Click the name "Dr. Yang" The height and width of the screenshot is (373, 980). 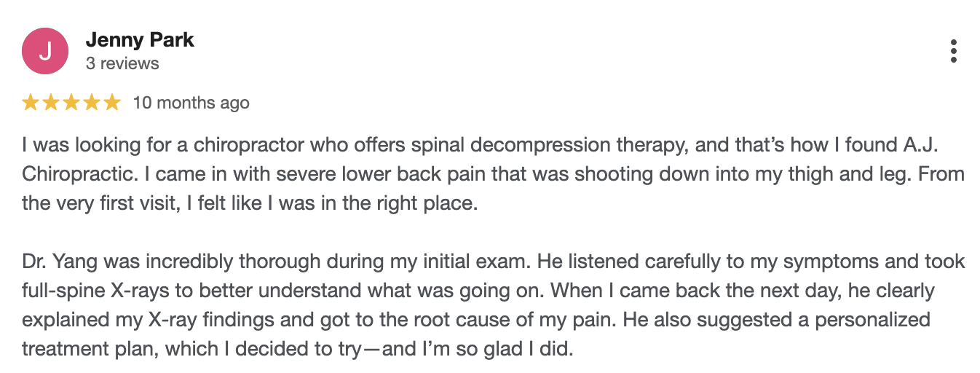click(x=58, y=261)
